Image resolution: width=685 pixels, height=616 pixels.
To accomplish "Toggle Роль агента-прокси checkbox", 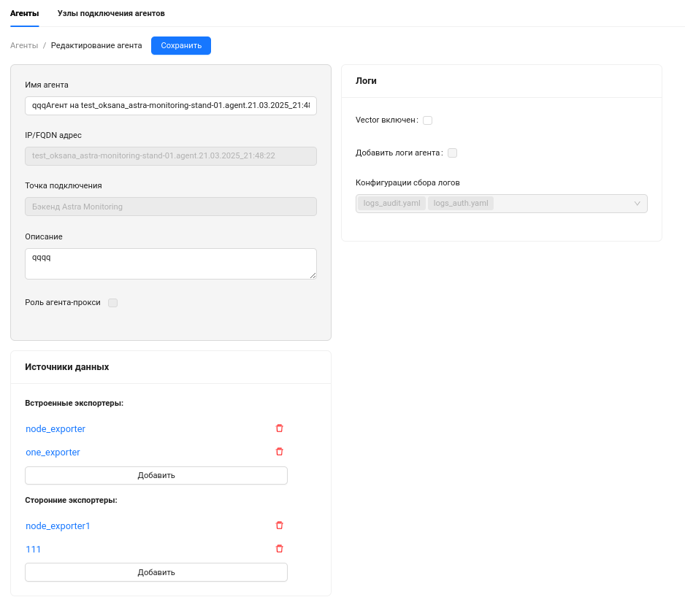I will [x=112, y=303].
